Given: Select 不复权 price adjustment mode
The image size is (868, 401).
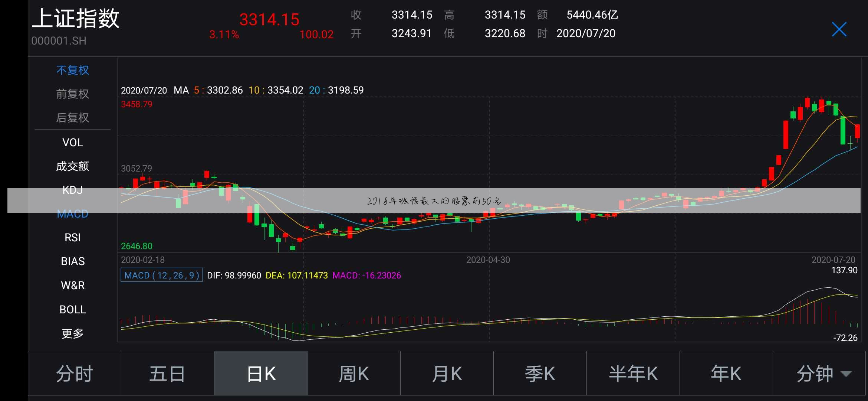Looking at the screenshot, I should pos(73,70).
